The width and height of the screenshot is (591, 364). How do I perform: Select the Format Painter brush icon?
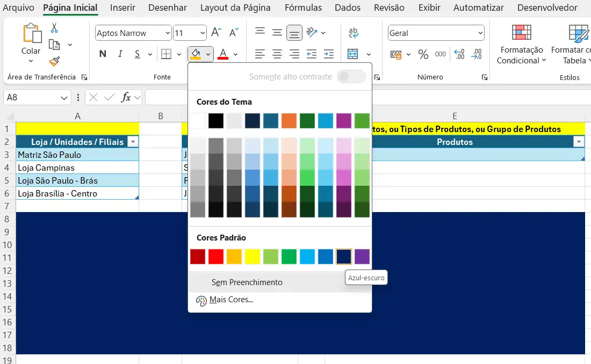54,61
